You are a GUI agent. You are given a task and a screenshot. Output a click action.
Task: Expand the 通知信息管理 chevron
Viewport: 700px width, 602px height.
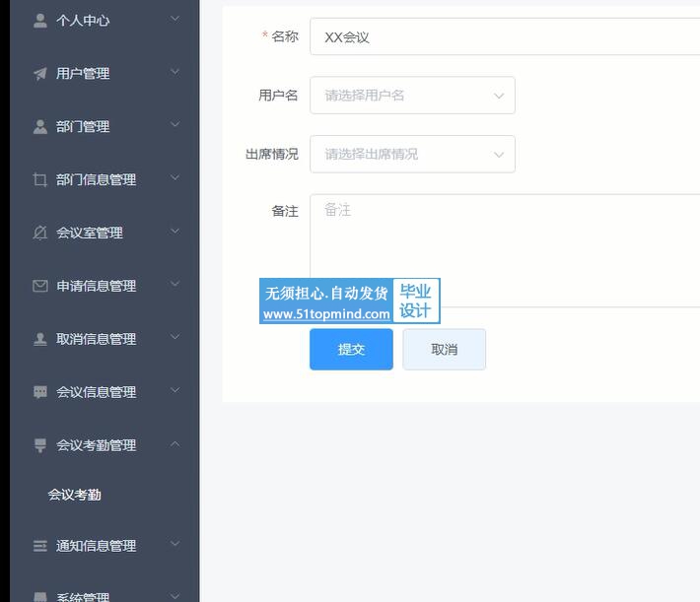(x=175, y=544)
